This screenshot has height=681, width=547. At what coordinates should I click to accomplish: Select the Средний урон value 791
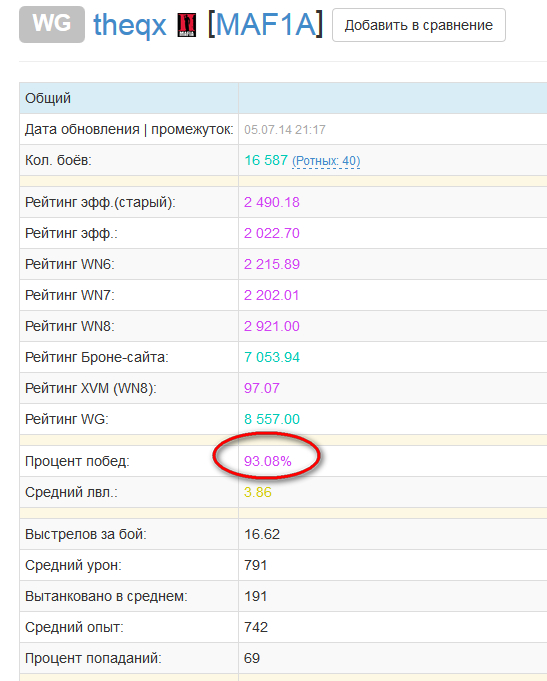[x=255, y=565]
